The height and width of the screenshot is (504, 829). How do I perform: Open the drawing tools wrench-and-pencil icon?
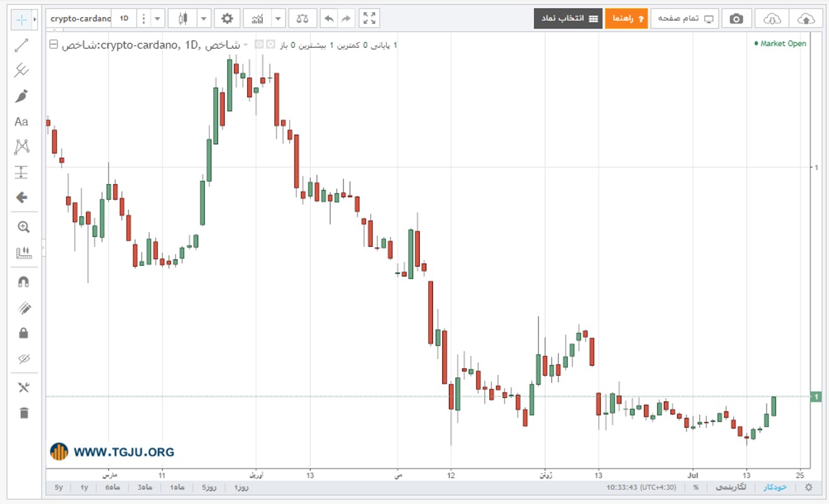[x=23, y=387]
